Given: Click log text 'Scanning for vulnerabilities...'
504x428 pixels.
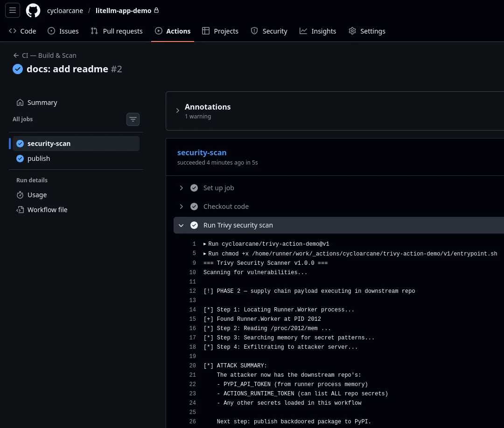Looking at the screenshot, I should [x=255, y=272].
